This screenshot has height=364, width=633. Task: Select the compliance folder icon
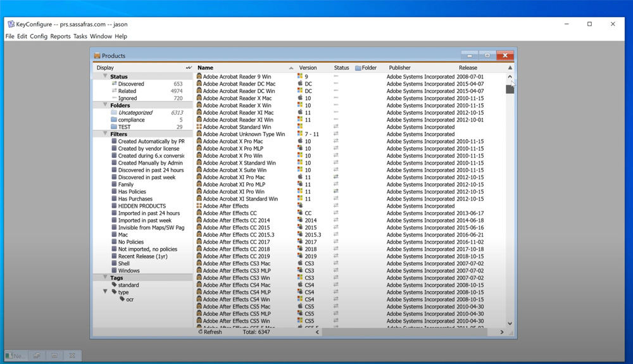click(x=114, y=120)
